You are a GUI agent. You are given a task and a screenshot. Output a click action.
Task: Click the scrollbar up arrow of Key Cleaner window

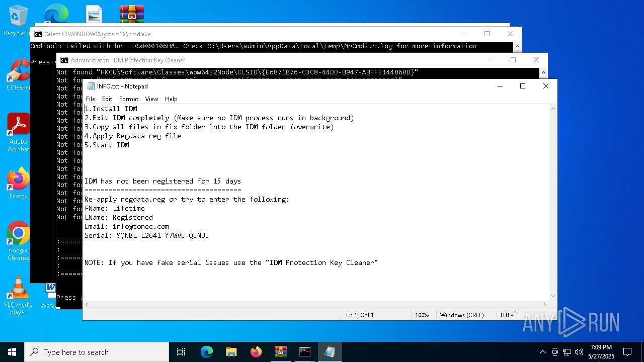click(543, 72)
